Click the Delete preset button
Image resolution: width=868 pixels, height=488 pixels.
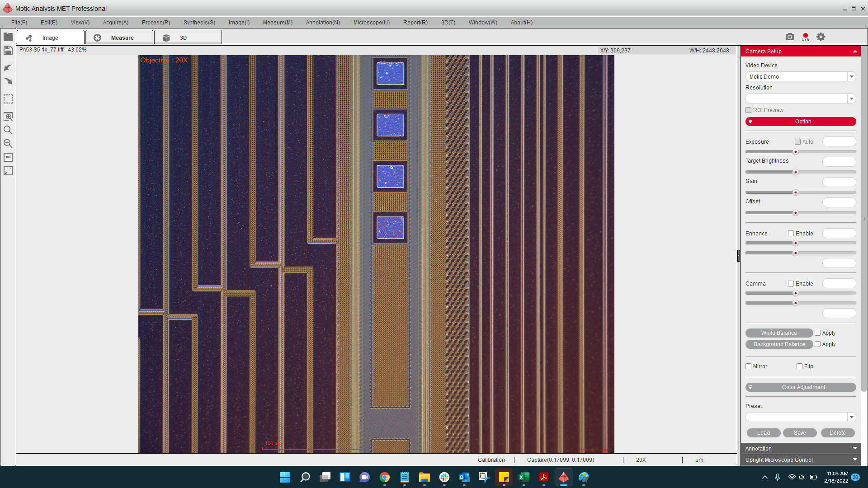click(x=838, y=433)
